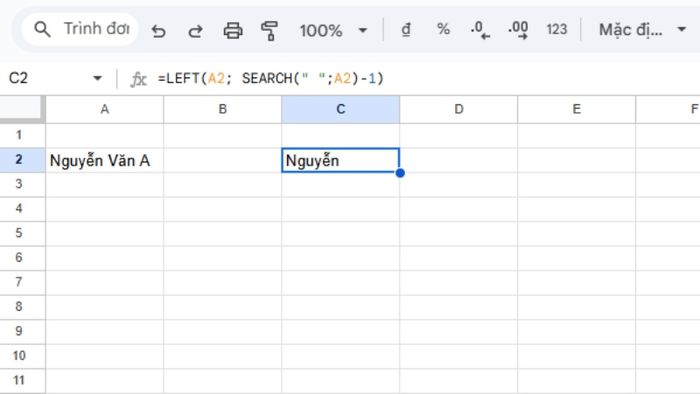
Task: Decrease decimal places icon
Action: pos(480,30)
